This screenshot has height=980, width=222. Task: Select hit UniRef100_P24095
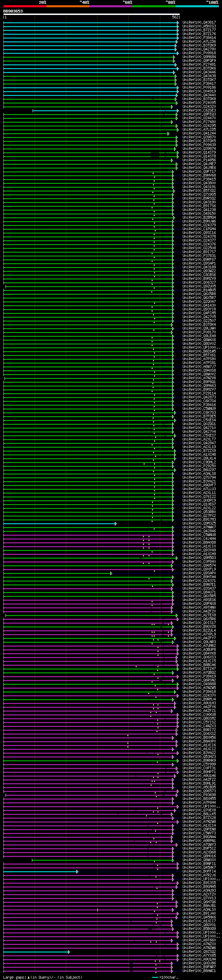[199, 103]
